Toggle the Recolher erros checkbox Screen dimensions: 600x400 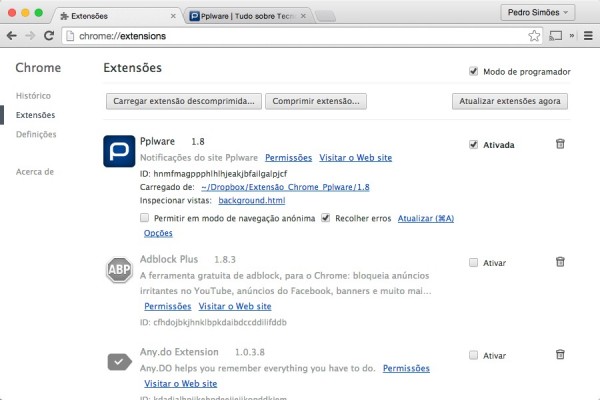point(326,218)
